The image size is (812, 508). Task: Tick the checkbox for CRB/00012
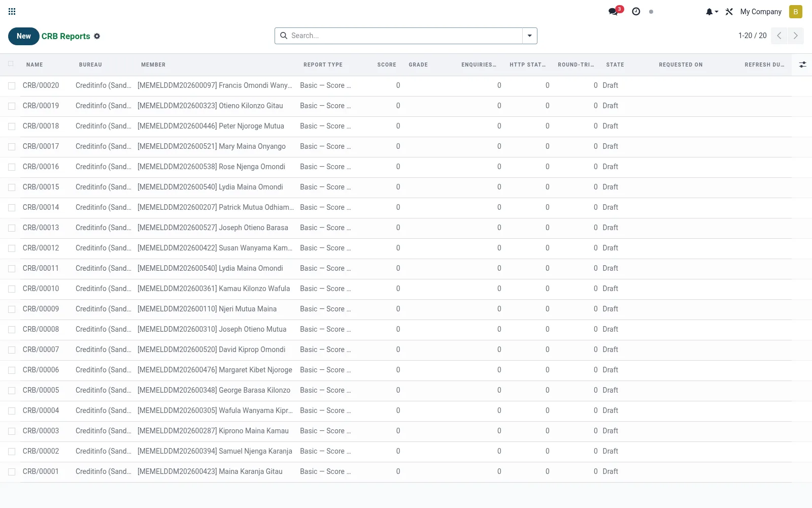click(12, 248)
